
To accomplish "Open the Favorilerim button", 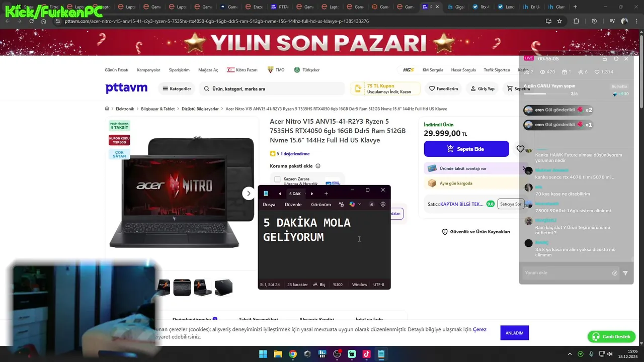I will tap(443, 88).
